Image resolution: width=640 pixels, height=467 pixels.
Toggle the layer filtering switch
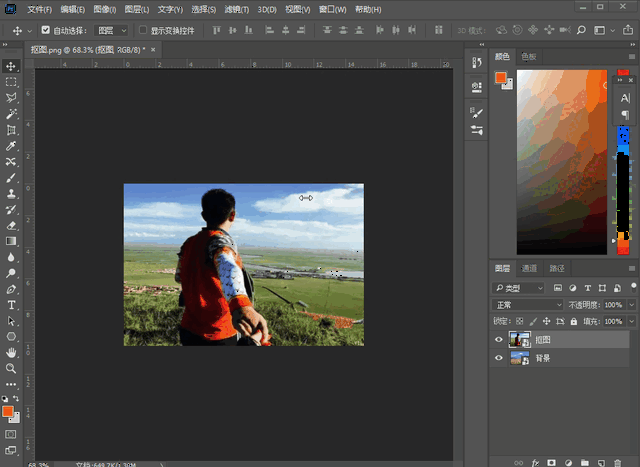633,286
